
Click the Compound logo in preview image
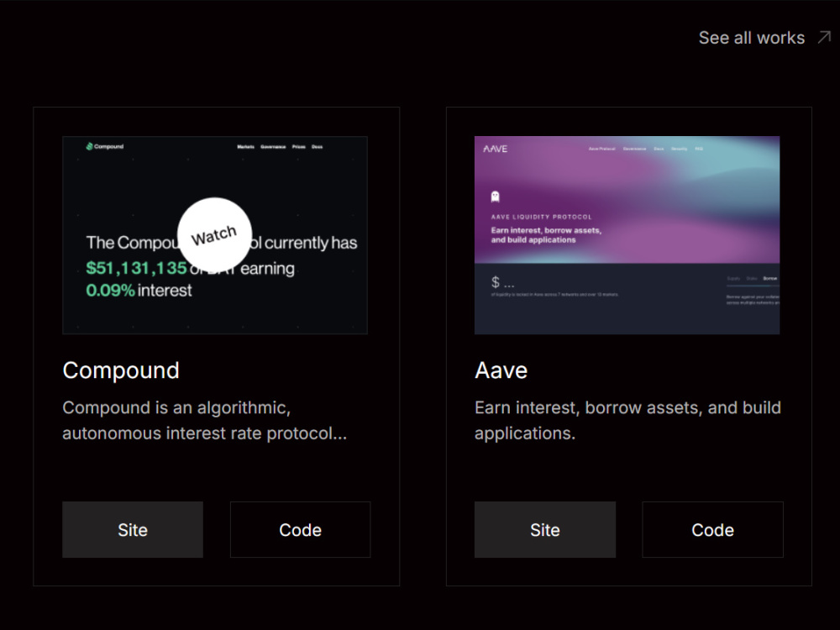pyautogui.click(x=104, y=146)
